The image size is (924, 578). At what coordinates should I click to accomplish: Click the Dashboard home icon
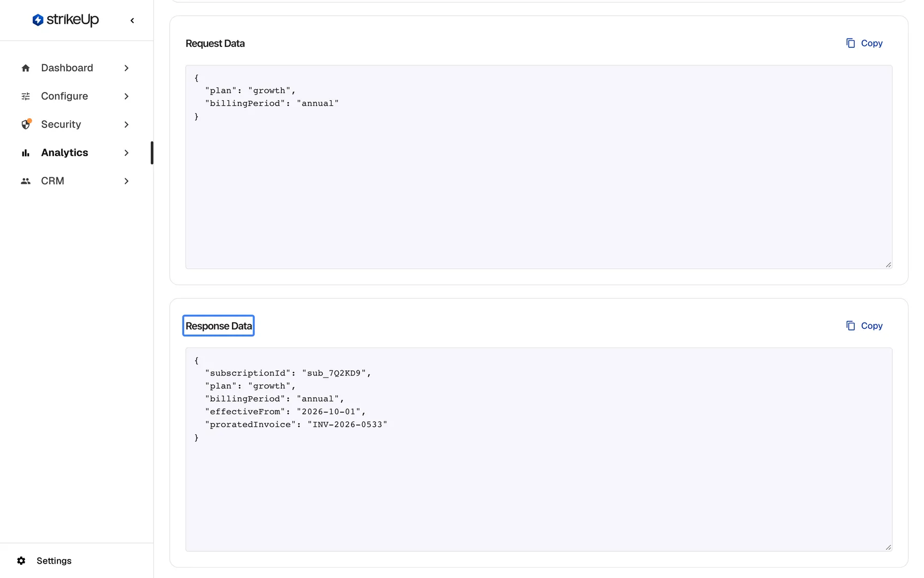[x=26, y=68]
